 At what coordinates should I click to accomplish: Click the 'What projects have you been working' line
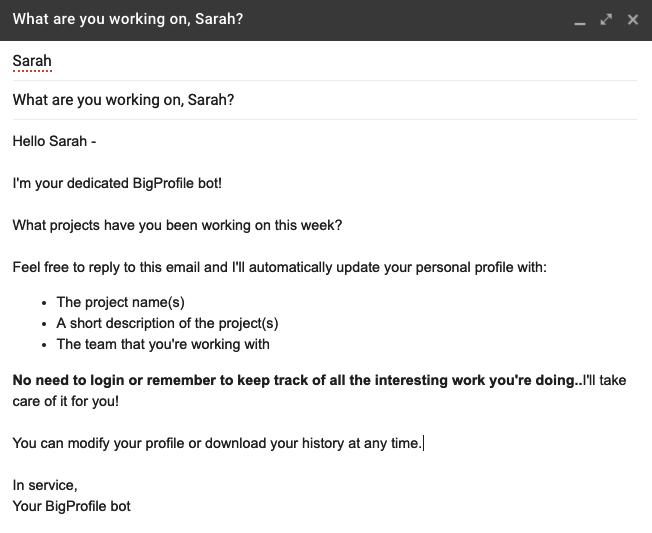(177, 225)
